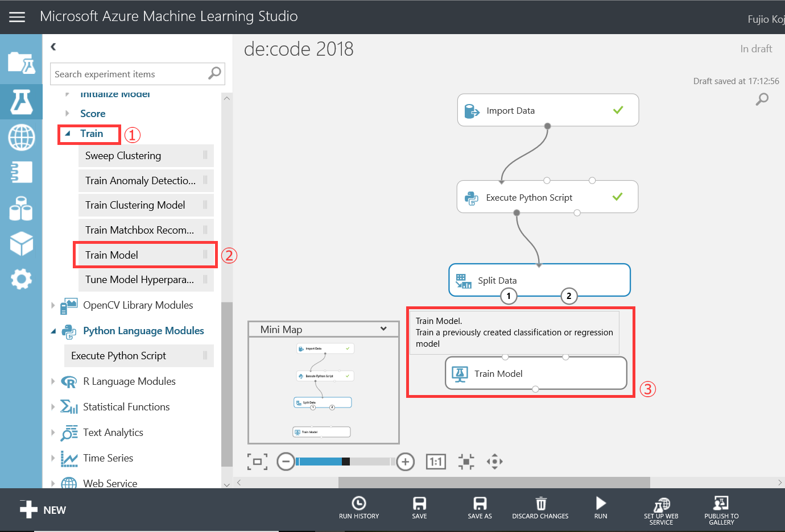Collapse the Mini Map dropdown arrow
Image resolution: width=785 pixels, height=532 pixels.
pos(383,329)
